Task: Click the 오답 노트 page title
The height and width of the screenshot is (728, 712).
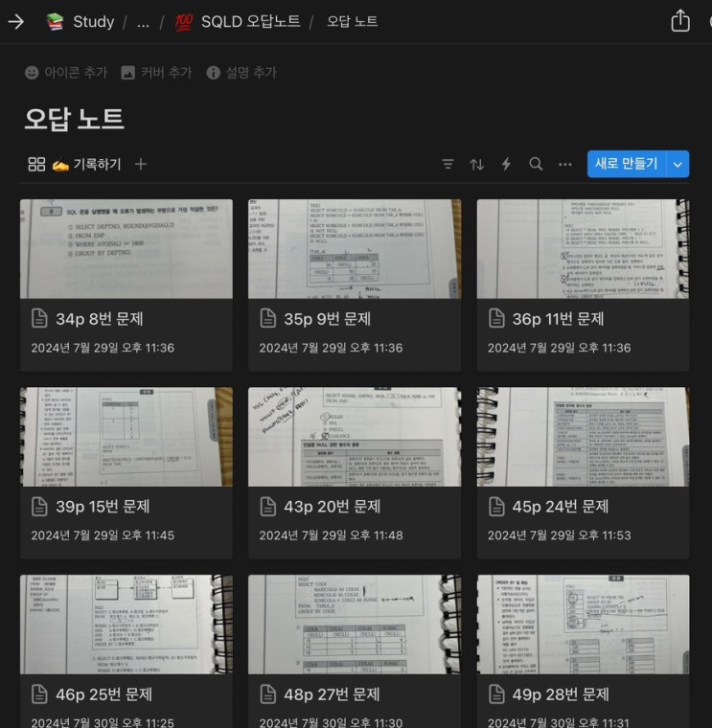Action: coord(75,119)
